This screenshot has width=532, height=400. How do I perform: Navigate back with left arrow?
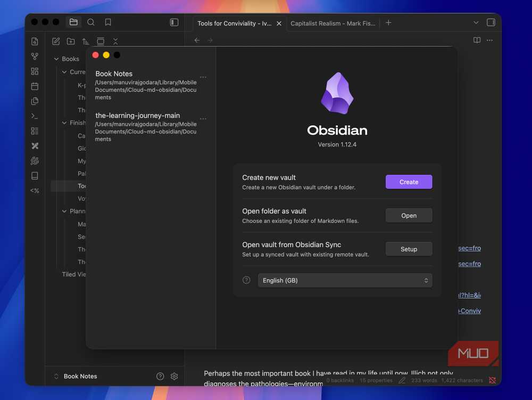197,40
